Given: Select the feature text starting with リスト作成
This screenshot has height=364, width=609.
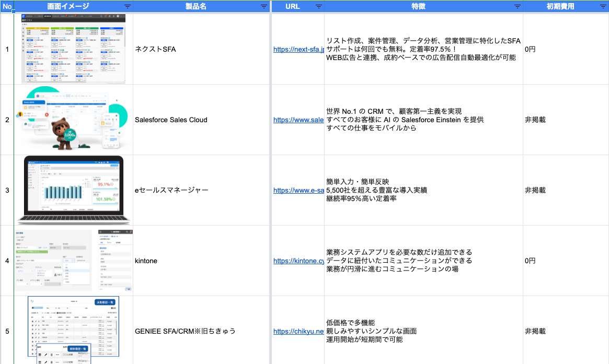Looking at the screenshot, I should [423, 49].
